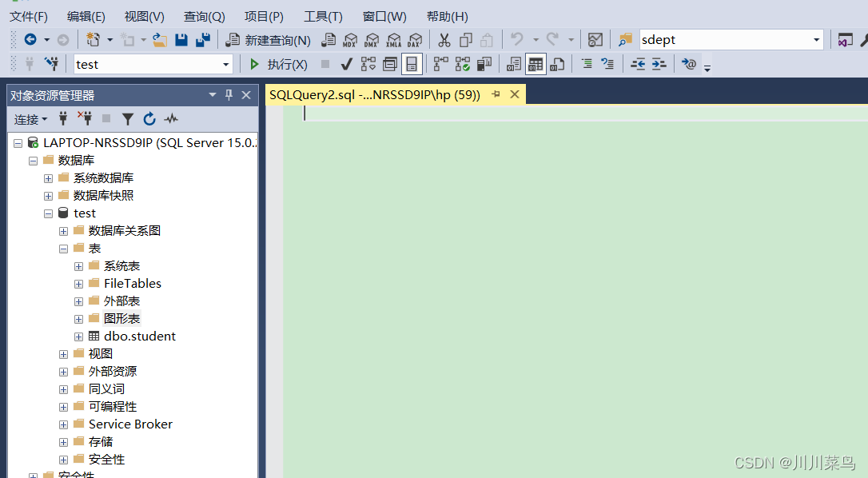Open a Database Engine Query via its icon
Viewport: 868px width, 478px height.
328,40
